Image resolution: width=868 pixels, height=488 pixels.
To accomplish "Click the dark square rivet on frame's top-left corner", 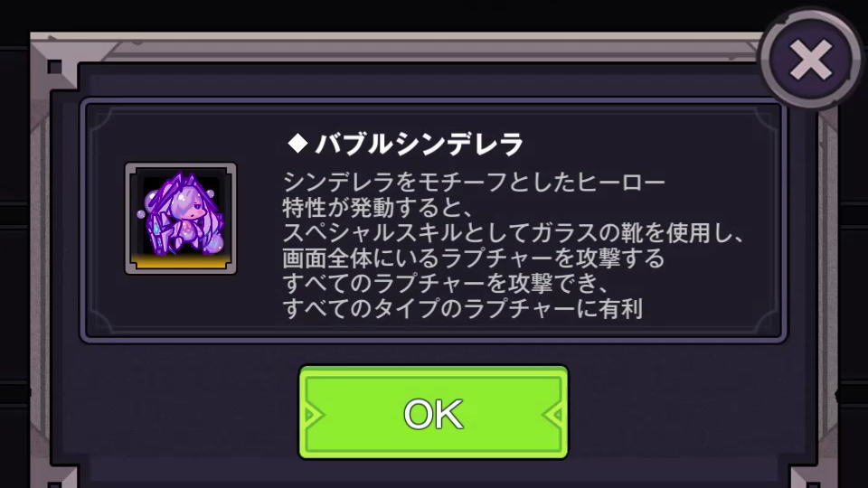I will click(55, 68).
